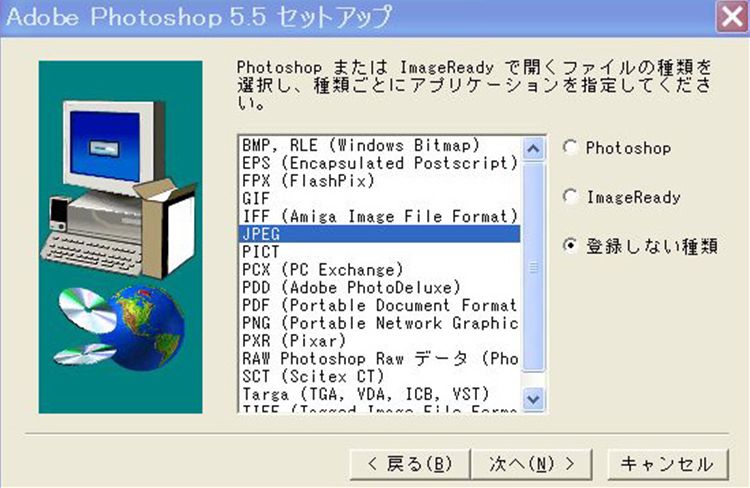Click the file type list scroll-down arrow
750x488 pixels.
[x=533, y=399]
